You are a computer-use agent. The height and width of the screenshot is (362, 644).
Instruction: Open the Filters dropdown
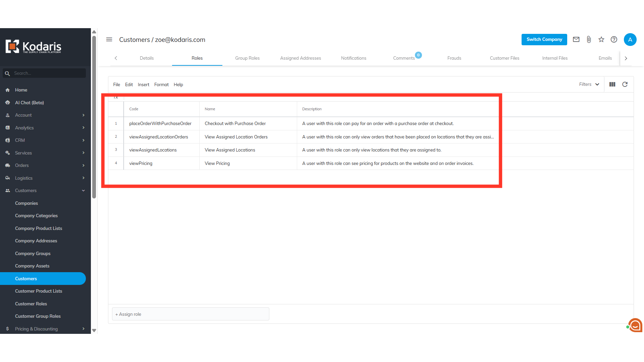pos(589,84)
